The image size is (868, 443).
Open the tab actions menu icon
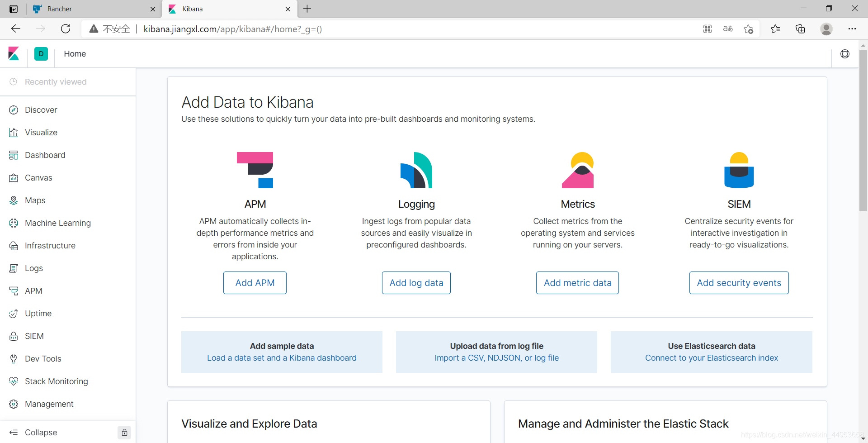[x=14, y=9]
